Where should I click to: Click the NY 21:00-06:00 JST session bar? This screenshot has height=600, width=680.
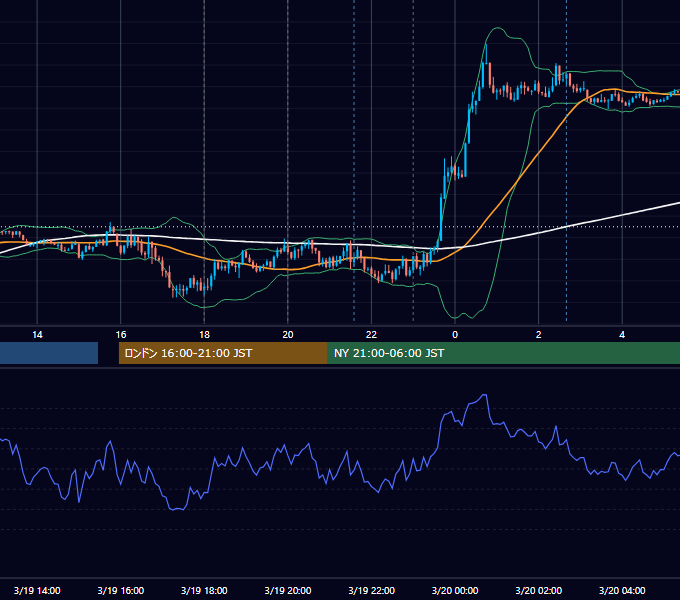click(x=503, y=353)
